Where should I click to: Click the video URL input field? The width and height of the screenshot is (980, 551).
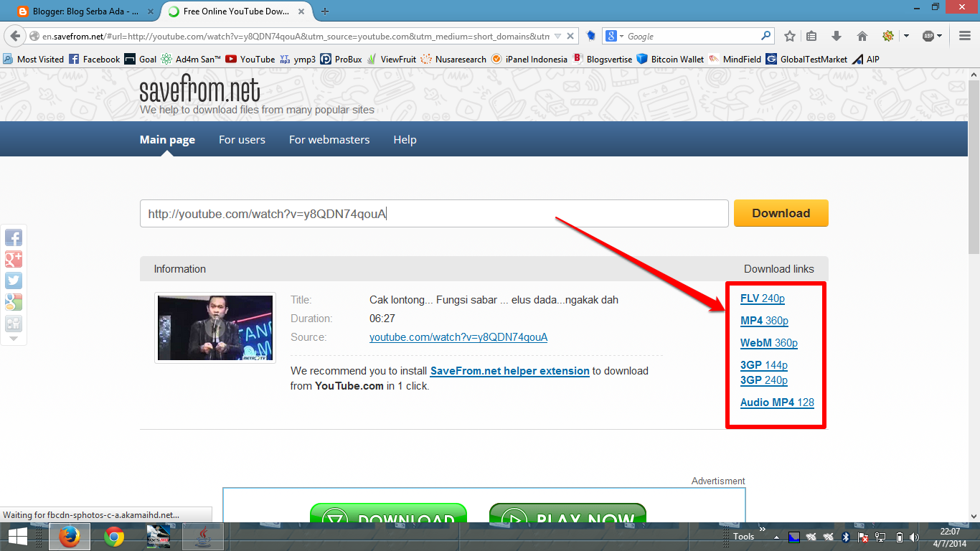coord(434,214)
